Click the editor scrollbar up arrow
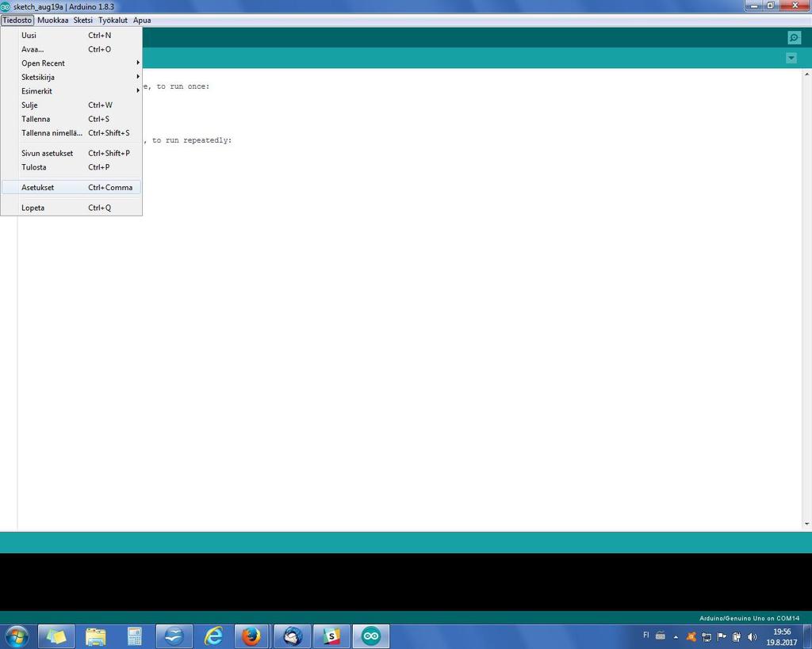The height and width of the screenshot is (649, 812). tap(806, 74)
